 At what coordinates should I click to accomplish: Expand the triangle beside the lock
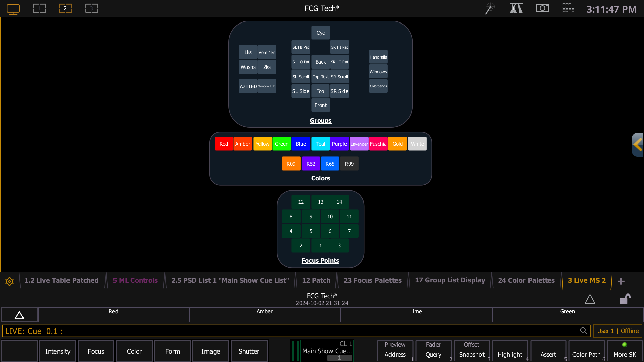(590, 299)
